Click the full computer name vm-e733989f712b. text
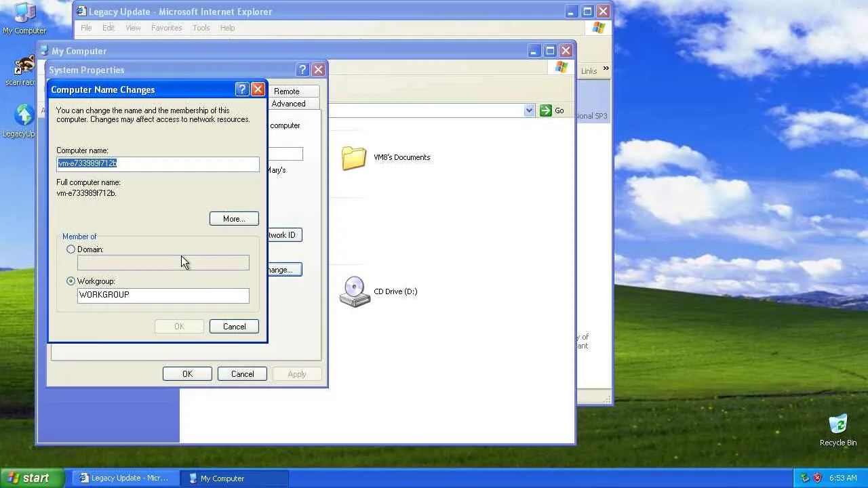 pyautogui.click(x=86, y=193)
